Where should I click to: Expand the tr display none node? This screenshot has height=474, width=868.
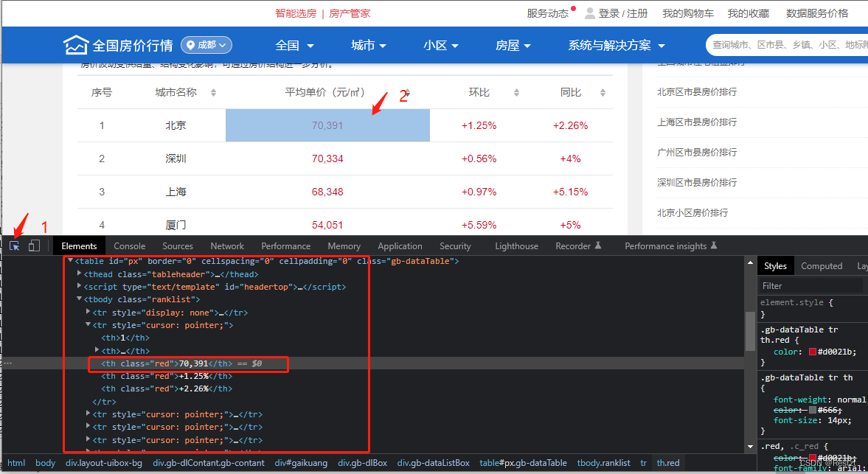tap(88, 312)
